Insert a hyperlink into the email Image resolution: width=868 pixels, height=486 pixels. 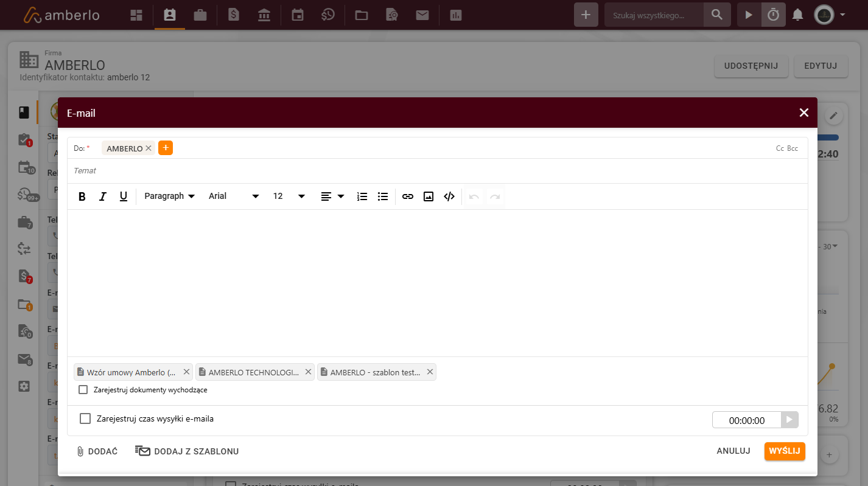pyautogui.click(x=408, y=196)
